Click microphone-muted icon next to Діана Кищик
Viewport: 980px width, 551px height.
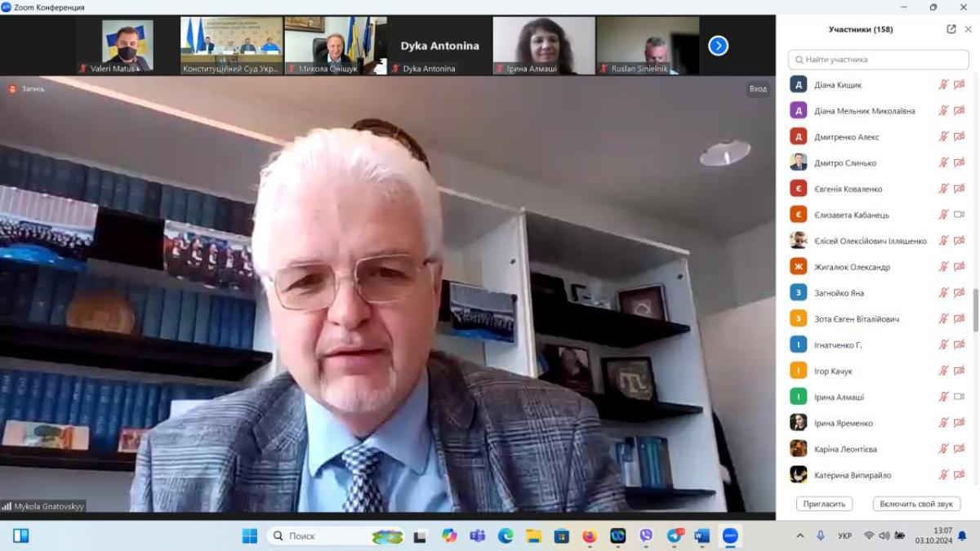pyautogui.click(x=943, y=85)
